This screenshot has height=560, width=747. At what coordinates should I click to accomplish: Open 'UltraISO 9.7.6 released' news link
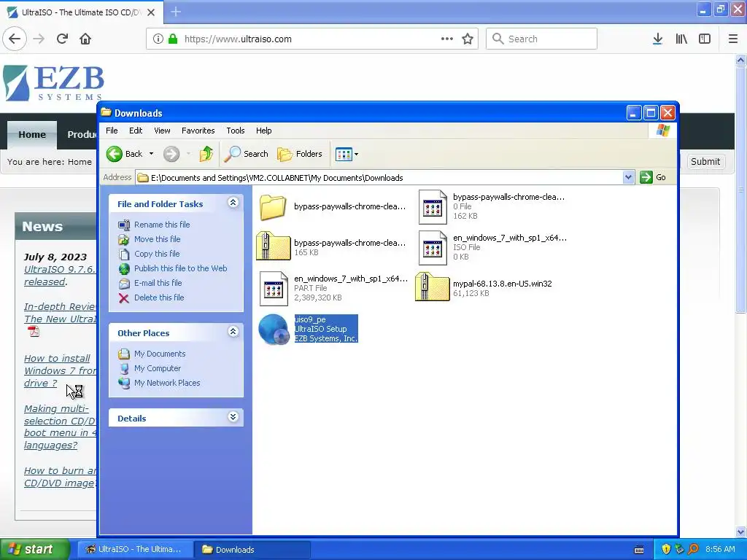coord(60,276)
